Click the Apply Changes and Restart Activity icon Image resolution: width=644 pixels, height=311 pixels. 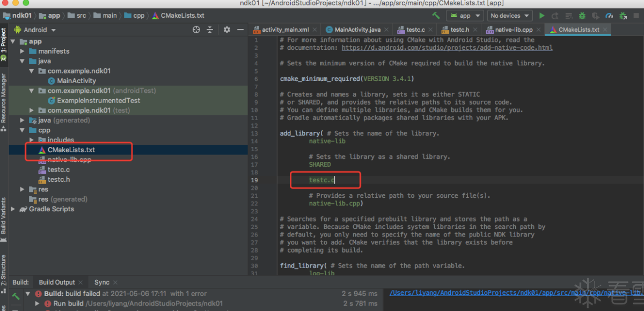(554, 16)
